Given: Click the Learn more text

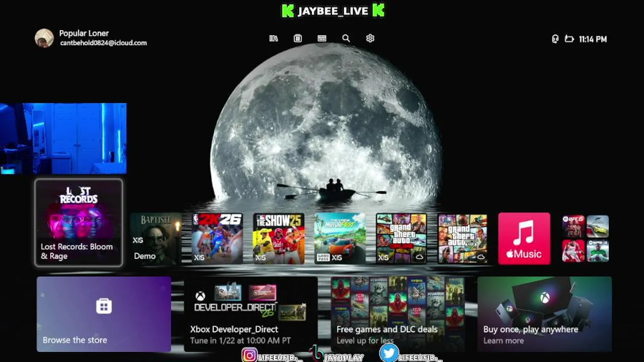Looking at the screenshot, I should point(503,341).
